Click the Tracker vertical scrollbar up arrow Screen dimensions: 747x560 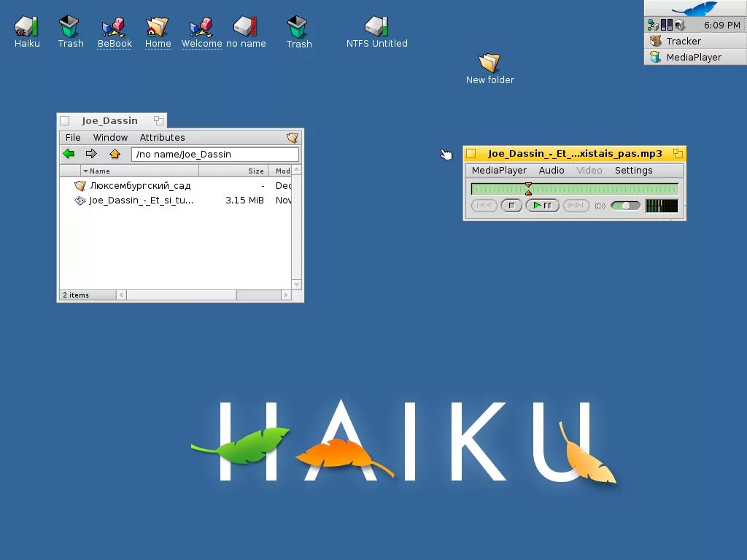(296, 170)
